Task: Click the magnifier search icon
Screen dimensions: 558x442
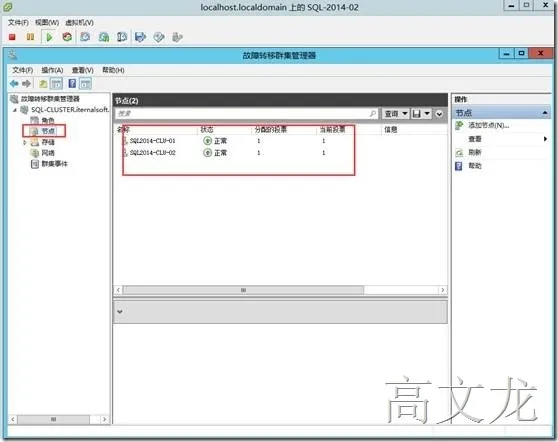Action: coord(373,114)
